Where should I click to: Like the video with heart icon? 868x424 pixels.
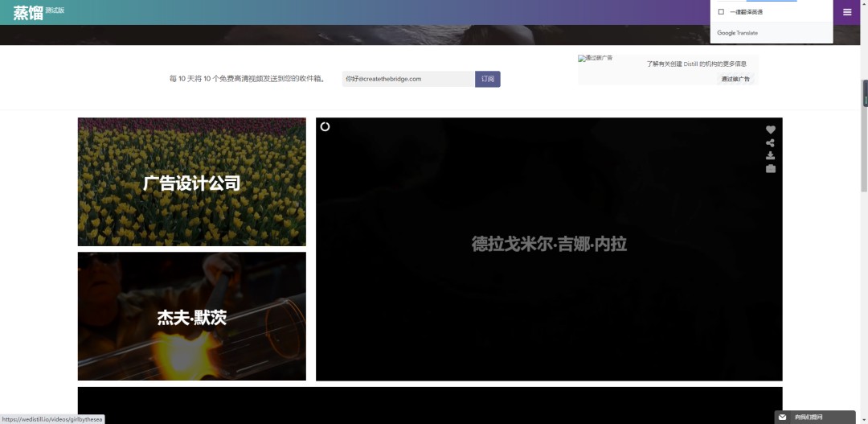(771, 130)
